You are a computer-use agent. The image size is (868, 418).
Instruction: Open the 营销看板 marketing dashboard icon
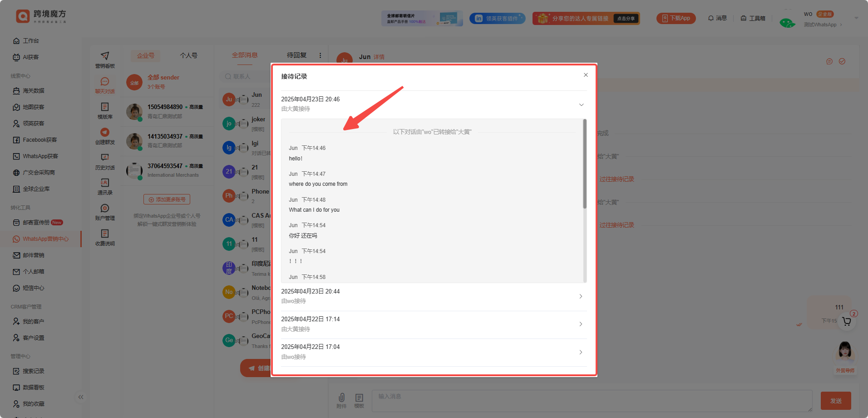click(x=105, y=56)
